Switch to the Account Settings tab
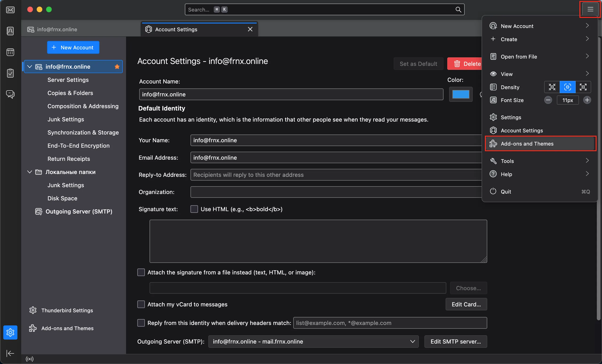The image size is (602, 364). [x=199, y=29]
